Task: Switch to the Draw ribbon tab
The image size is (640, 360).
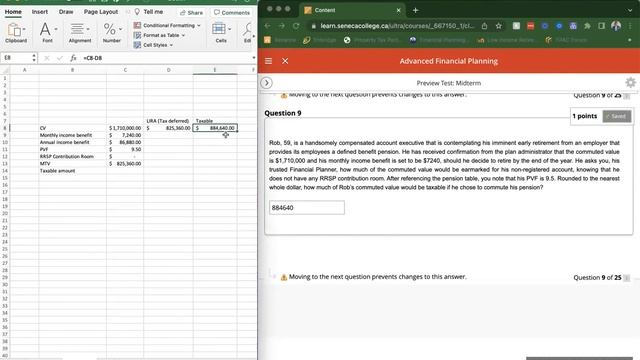Action: [x=66, y=12]
